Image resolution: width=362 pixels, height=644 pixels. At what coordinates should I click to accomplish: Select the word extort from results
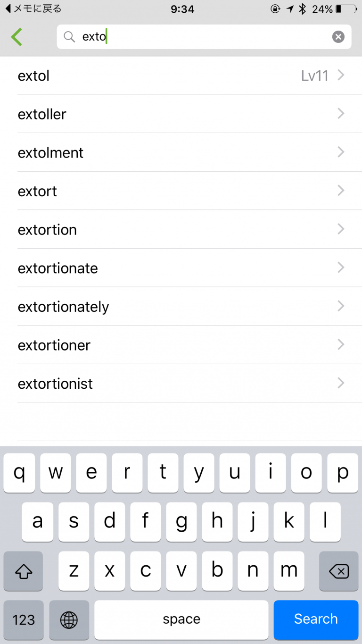38,191
